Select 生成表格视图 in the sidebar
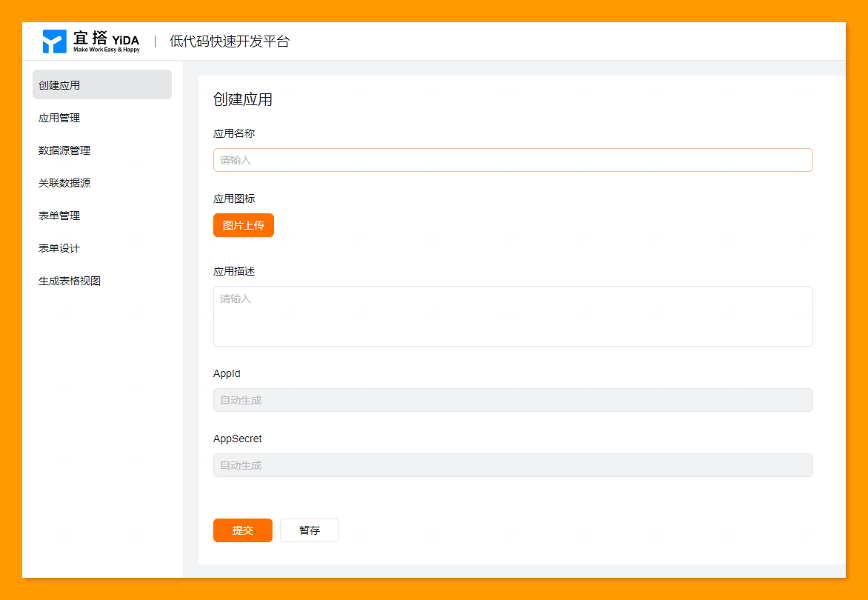Screen dimensions: 868x600 (x=70, y=281)
